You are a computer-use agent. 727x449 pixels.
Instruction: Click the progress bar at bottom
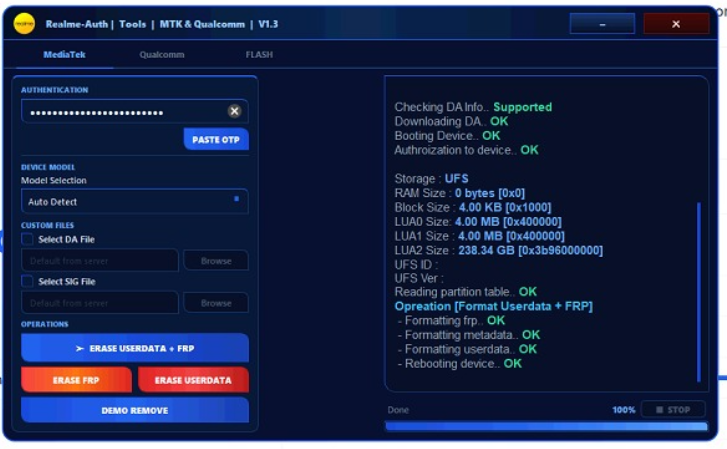pos(547,426)
